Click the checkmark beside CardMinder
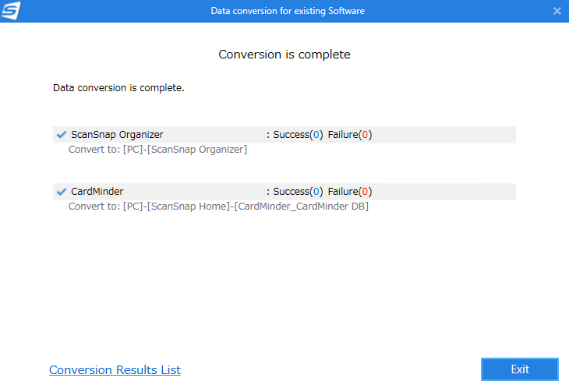 click(61, 191)
